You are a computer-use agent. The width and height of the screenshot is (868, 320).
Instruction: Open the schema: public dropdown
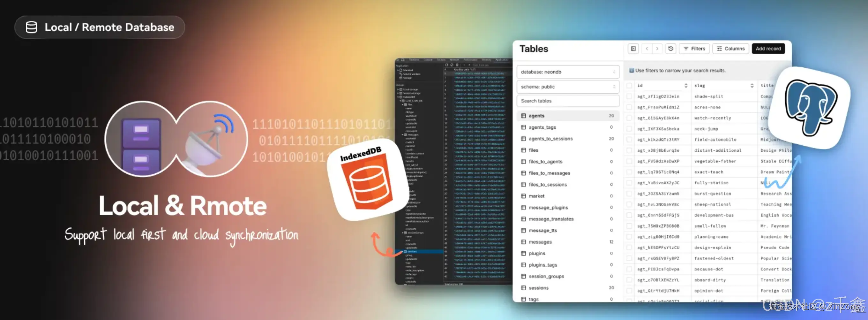tap(568, 87)
